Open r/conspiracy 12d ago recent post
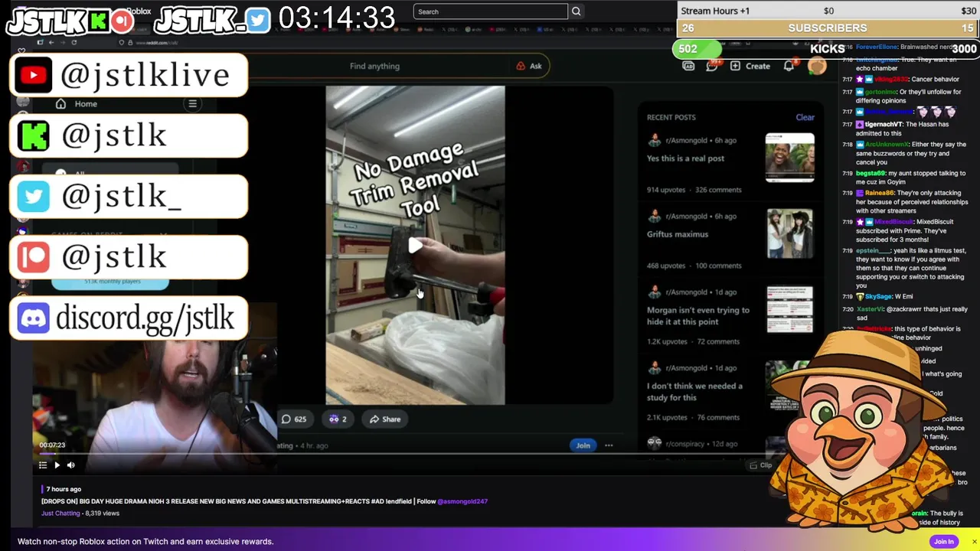The height and width of the screenshot is (551, 980). click(692, 444)
